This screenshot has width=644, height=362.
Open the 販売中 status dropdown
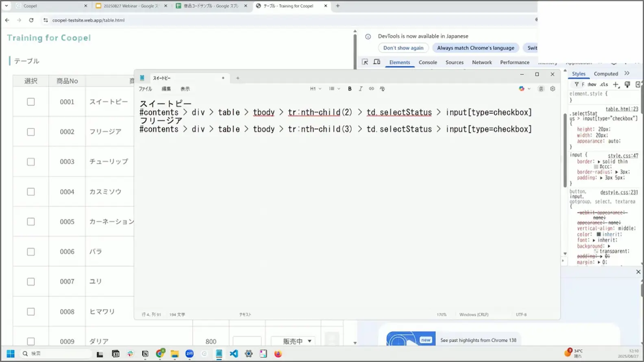pyautogui.click(x=293, y=341)
